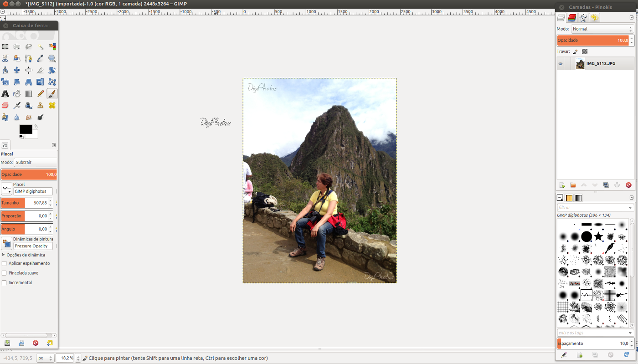Viewport: 638px width, 364px height.
Task: Select the Rotate tool
Action: point(52,70)
